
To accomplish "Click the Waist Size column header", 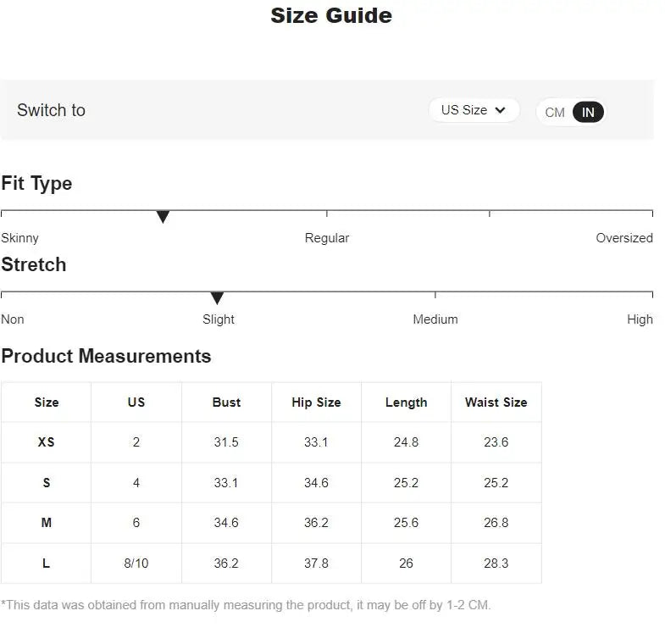I will [496, 402].
